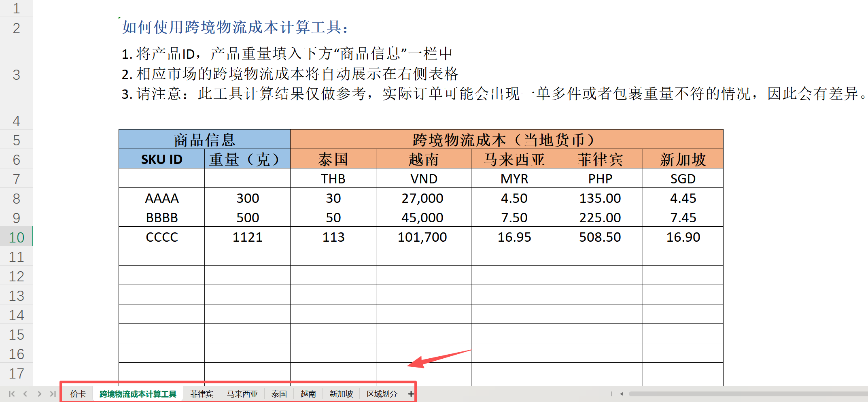Viewport: 868px width, 402px height.
Task: Select the cell containing AAAA
Action: pyautogui.click(x=161, y=198)
